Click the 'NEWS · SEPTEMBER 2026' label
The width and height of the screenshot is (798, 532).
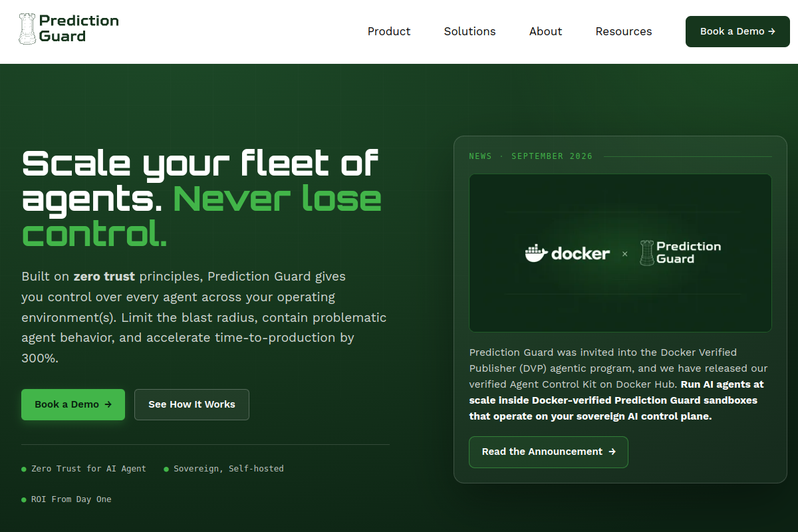[x=531, y=156]
